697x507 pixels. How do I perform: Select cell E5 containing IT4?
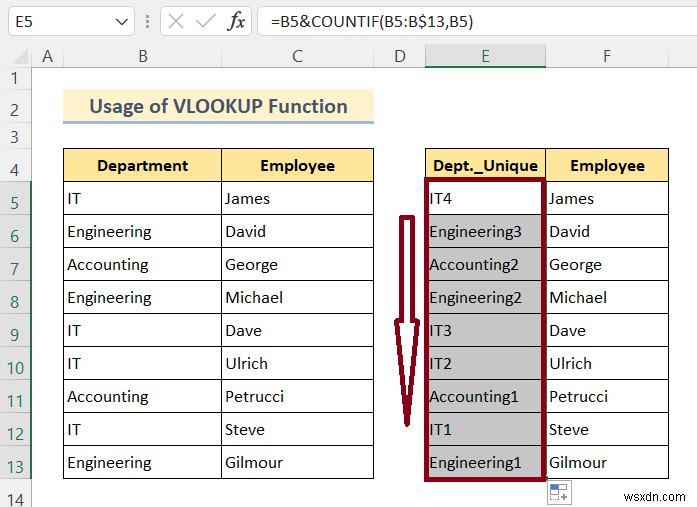point(485,198)
